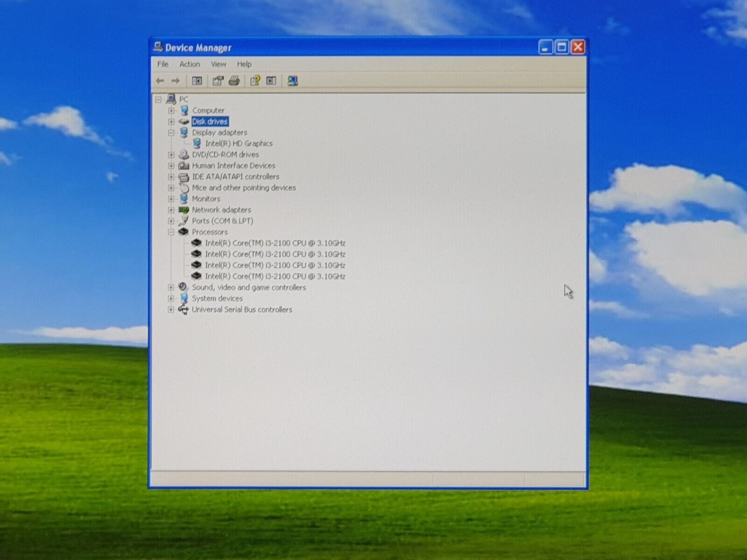Maximize the Device Manager window
This screenshot has width=747, height=560.
coord(562,47)
